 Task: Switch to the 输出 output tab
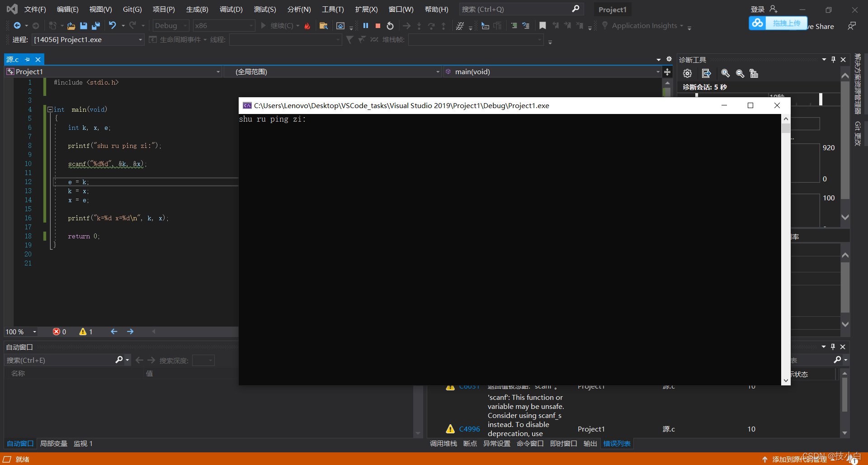[x=590, y=443]
